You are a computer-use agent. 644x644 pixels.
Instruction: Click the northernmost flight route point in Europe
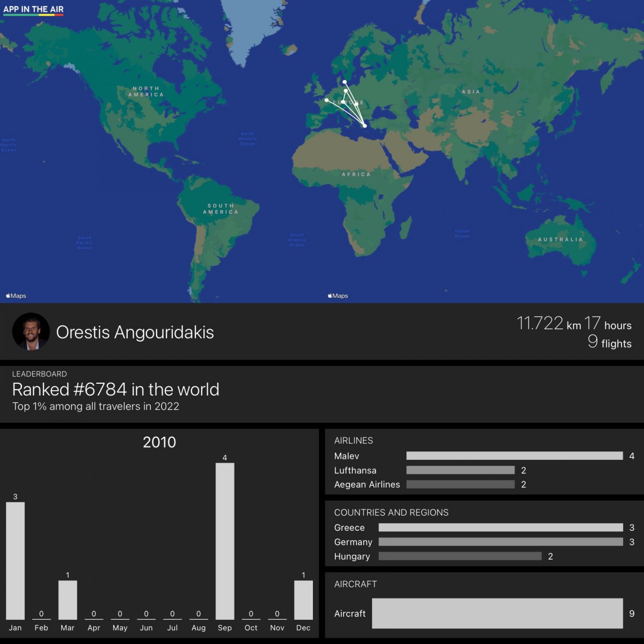[x=345, y=82]
